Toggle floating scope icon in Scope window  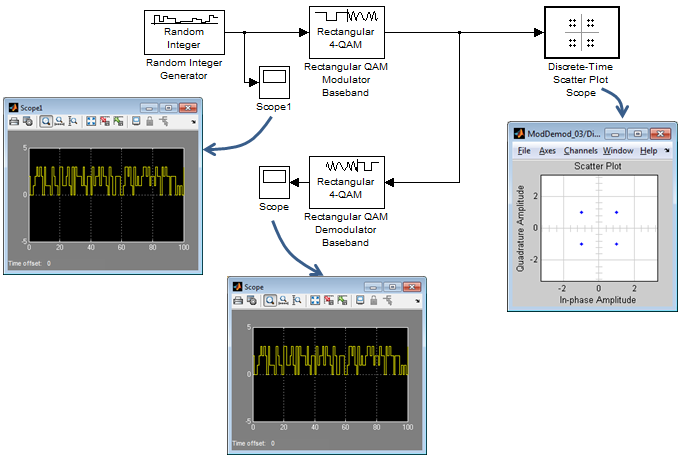click(360, 300)
